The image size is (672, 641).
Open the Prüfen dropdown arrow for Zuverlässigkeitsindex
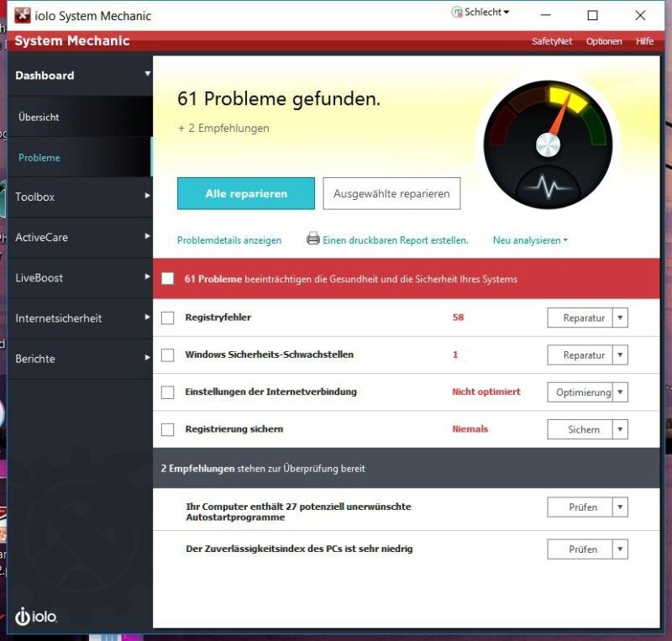click(x=620, y=549)
